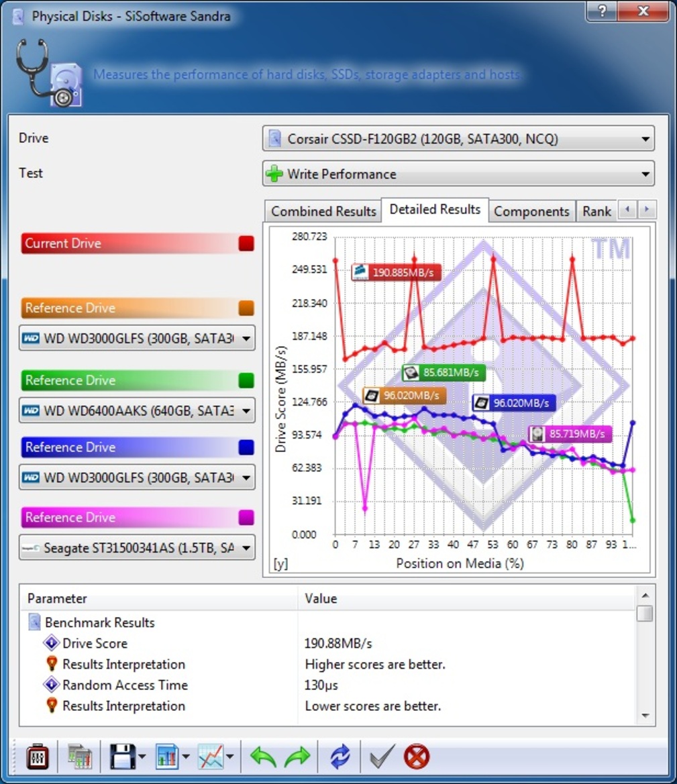Screen dimensions: 677x784
Task: Click the green forward arrow icon
Action: [297, 757]
